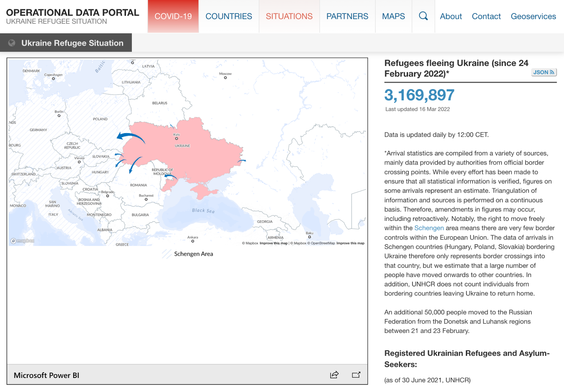This screenshot has width=564, height=392.
Task: Click the SLOVAKIA label on the map
Action: pyautogui.click(x=101, y=156)
